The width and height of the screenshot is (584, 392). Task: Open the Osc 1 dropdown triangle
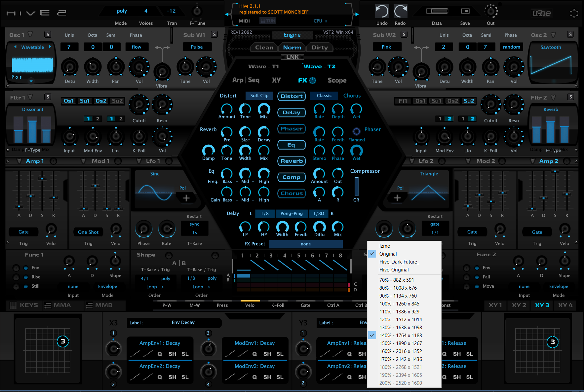(30, 34)
